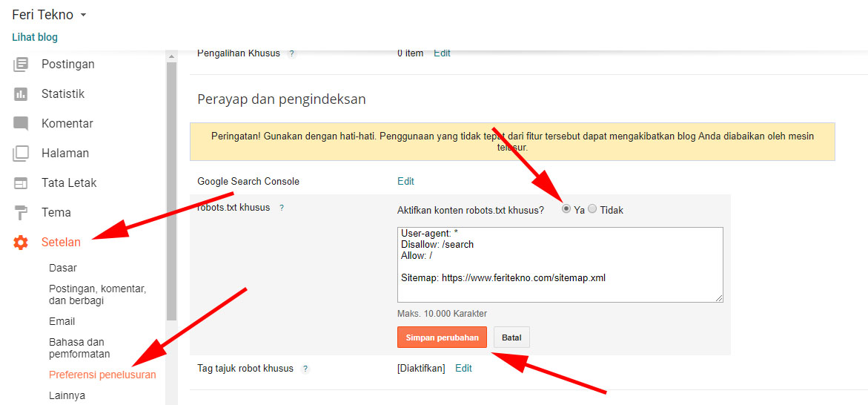Click help icon beside Tag tajuk robot khusus
The height and width of the screenshot is (405, 868).
pos(305,369)
